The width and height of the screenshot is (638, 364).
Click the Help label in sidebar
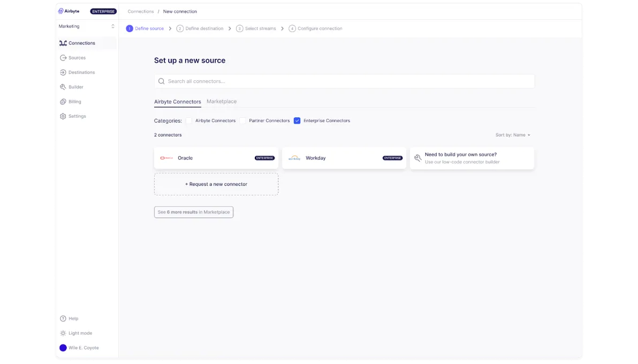tap(73, 319)
